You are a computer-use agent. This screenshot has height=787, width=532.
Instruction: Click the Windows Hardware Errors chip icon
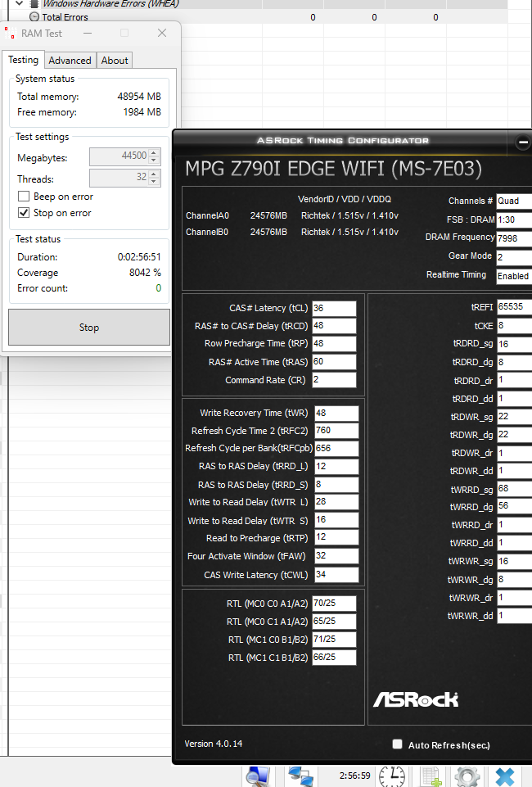[34, 3]
